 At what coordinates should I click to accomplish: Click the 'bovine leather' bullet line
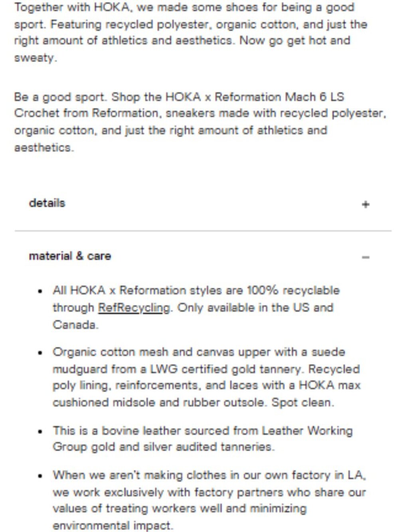[x=203, y=431]
